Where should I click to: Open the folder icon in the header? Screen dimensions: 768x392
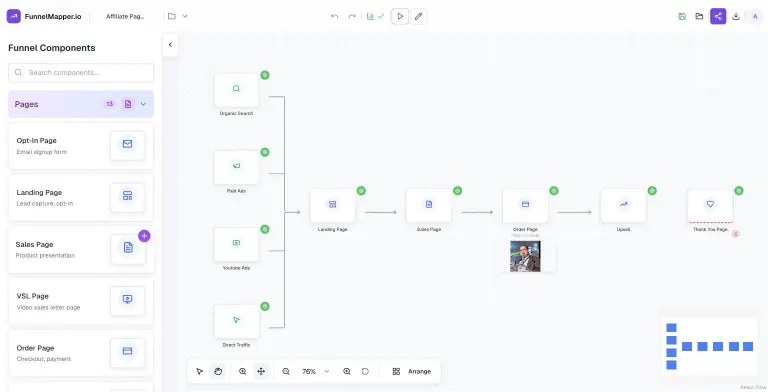click(171, 16)
